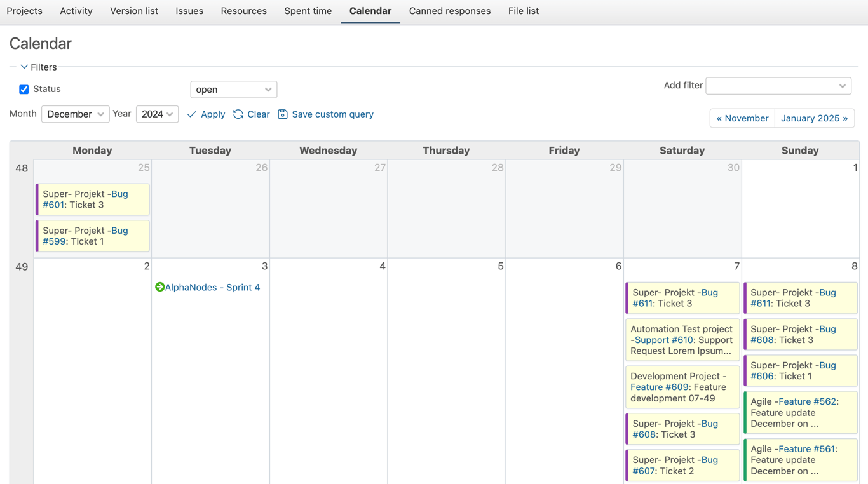The width and height of the screenshot is (868, 484).
Task: Open the status value dropdown showing open
Action: [233, 89]
